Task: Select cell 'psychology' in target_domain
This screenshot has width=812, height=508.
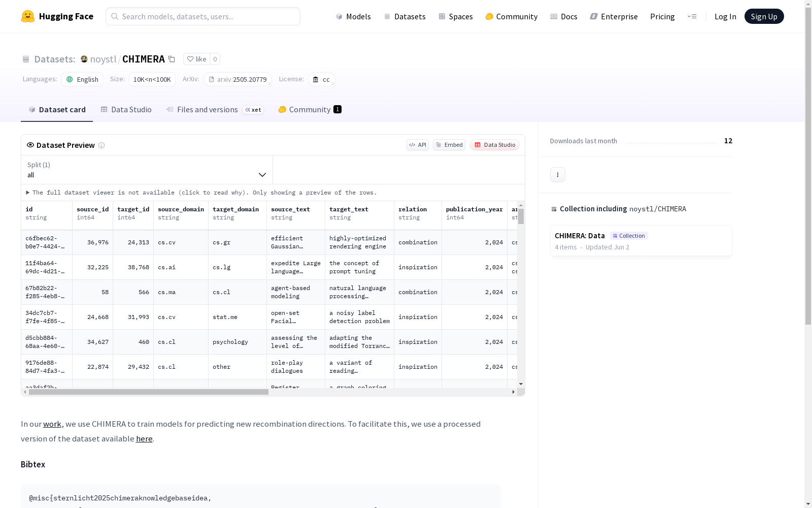Action: 238,342
